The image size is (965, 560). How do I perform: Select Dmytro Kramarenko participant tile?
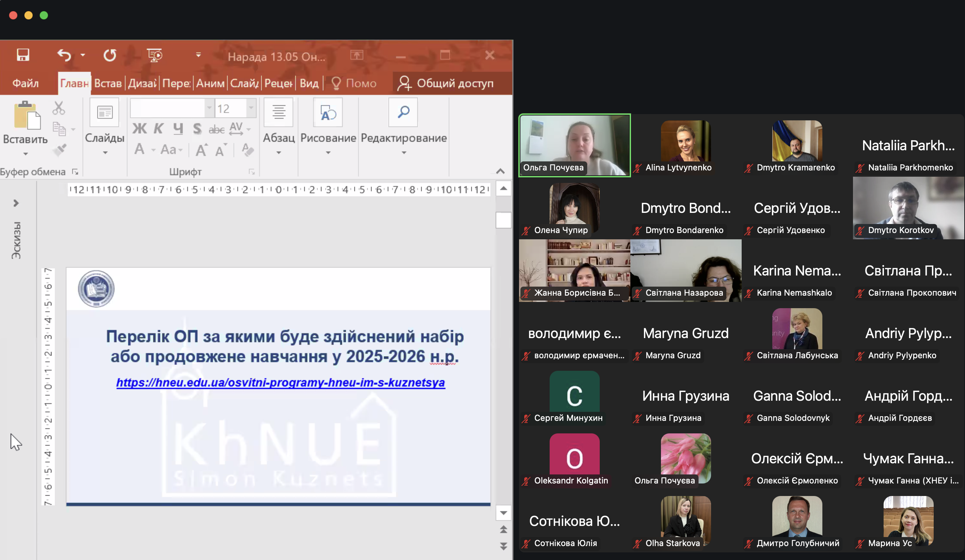[x=797, y=145]
